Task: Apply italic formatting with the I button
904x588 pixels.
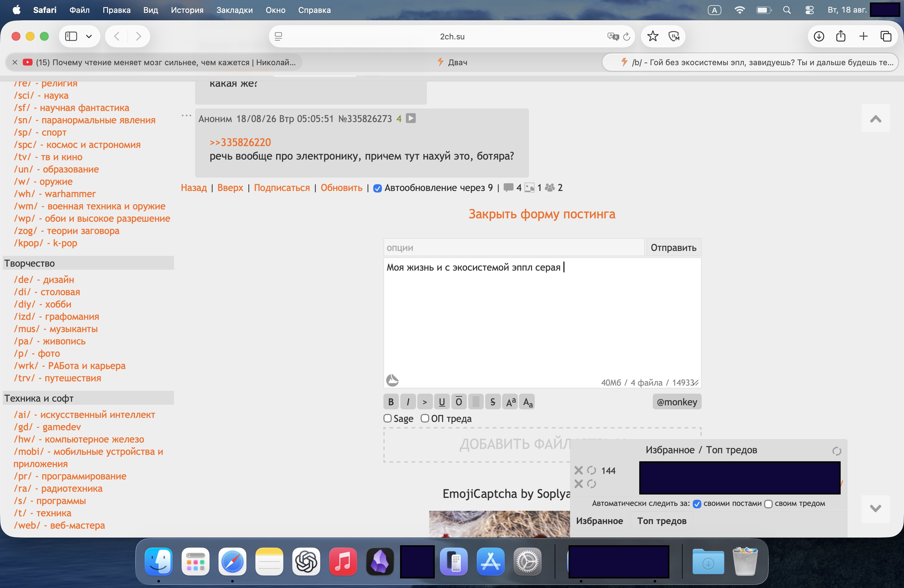Action: (x=408, y=402)
